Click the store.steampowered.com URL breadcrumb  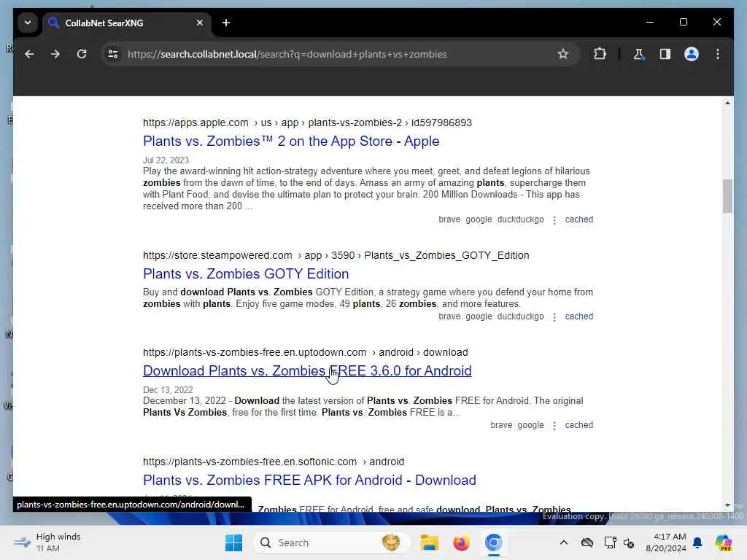tap(336, 256)
